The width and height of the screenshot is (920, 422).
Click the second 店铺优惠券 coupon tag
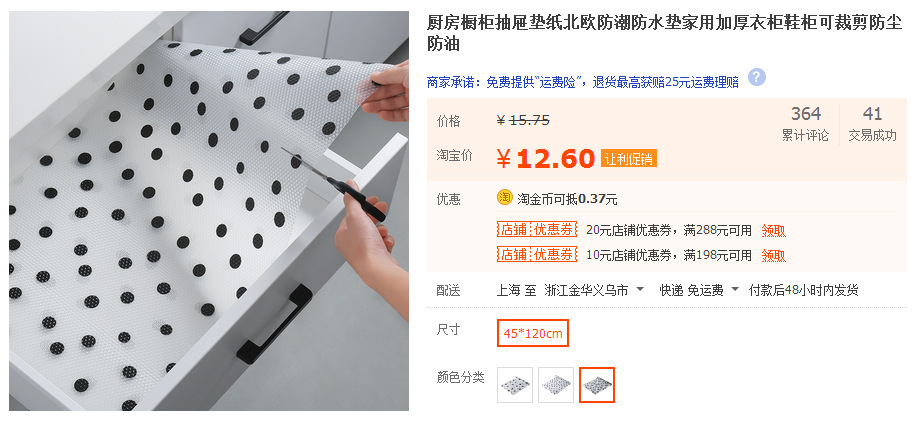[x=537, y=254]
